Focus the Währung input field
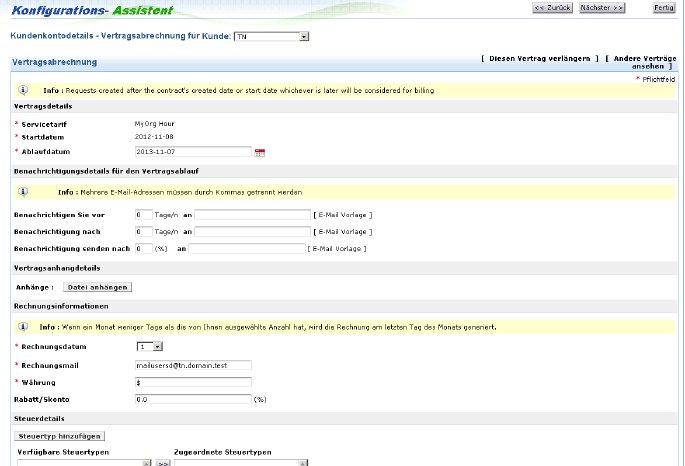The height and width of the screenshot is (466, 685). [193, 382]
